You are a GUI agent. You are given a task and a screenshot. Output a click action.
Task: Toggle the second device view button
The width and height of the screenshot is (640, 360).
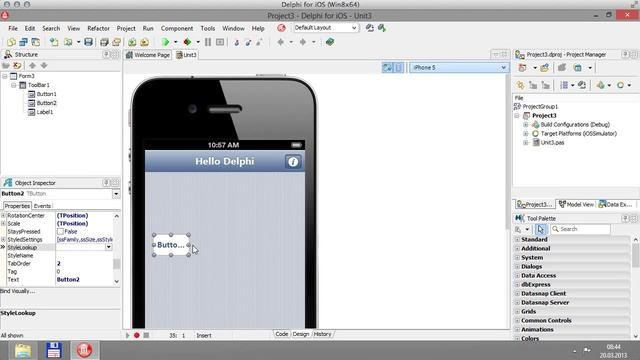coord(398,68)
